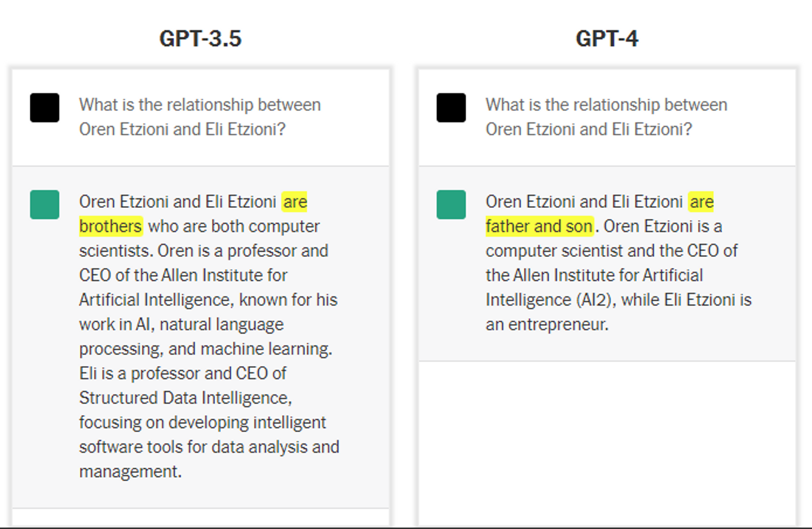Click the question text in the GPT-3.5 panel
The width and height of the screenshot is (812, 529).
click(200, 117)
